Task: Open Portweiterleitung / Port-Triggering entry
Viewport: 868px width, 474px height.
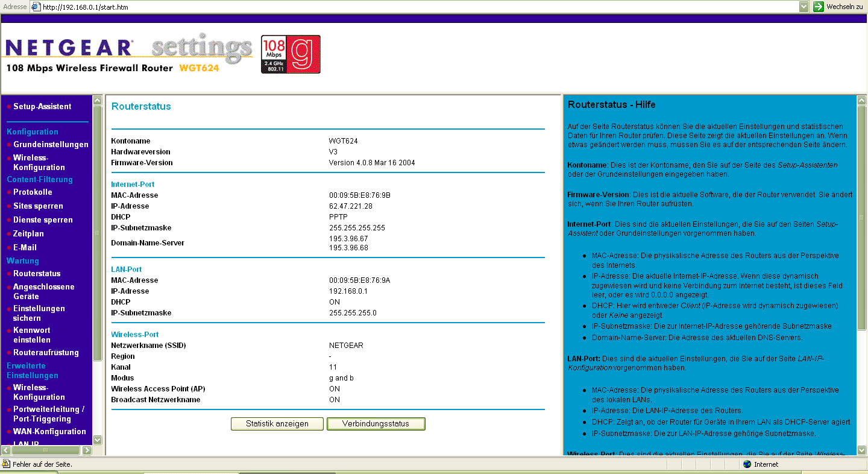Action: pyautogui.click(x=49, y=414)
